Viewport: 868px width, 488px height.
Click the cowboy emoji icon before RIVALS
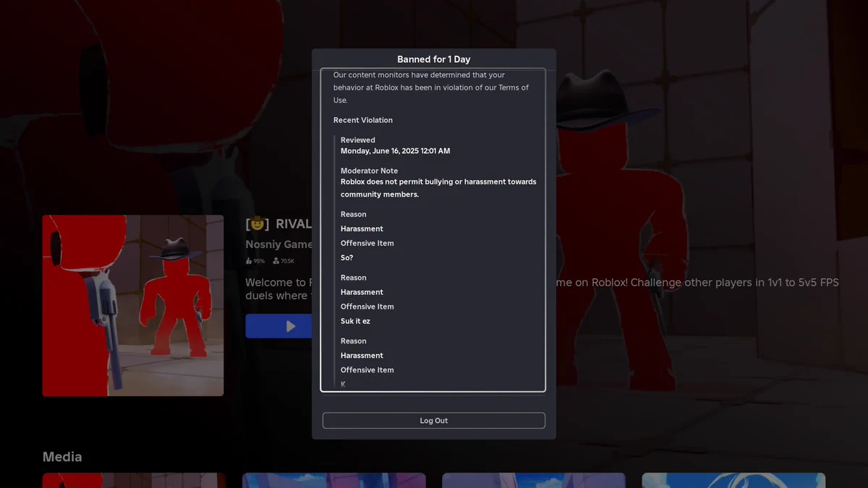pos(258,224)
